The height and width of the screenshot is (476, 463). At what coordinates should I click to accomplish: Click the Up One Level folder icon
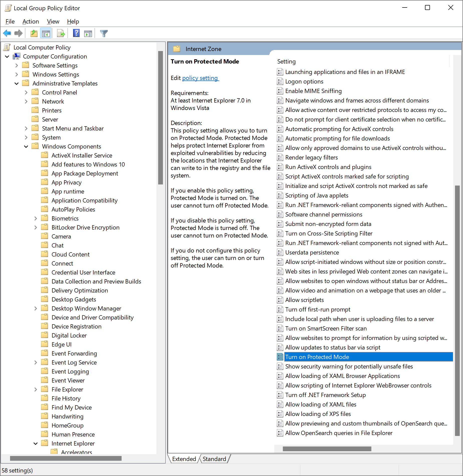(34, 33)
